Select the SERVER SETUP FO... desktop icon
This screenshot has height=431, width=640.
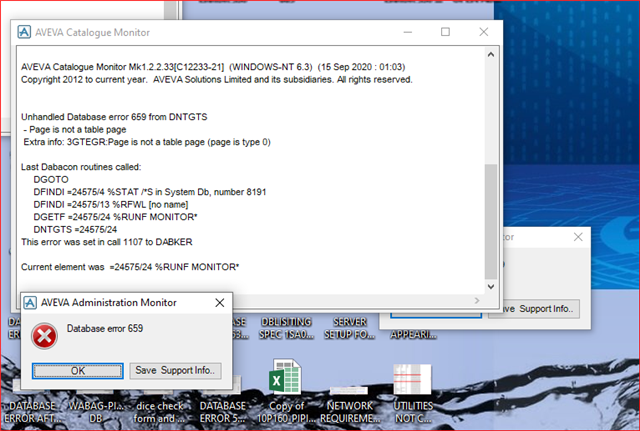click(x=349, y=328)
